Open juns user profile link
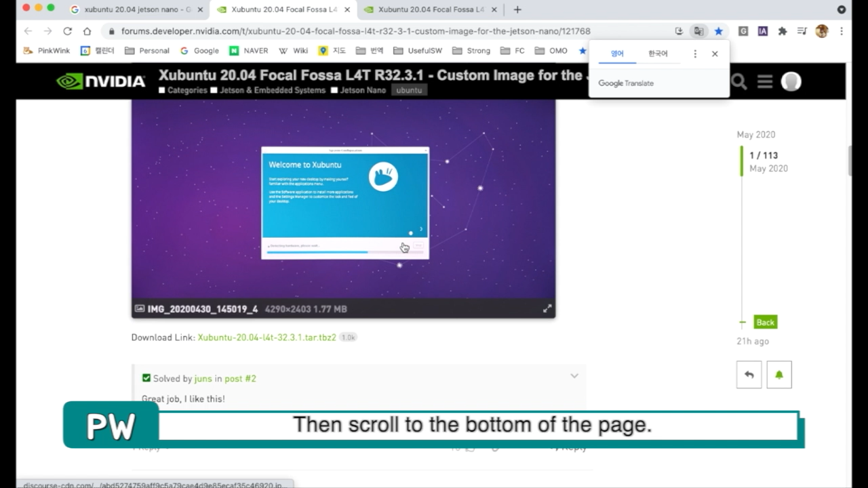 pyautogui.click(x=203, y=379)
